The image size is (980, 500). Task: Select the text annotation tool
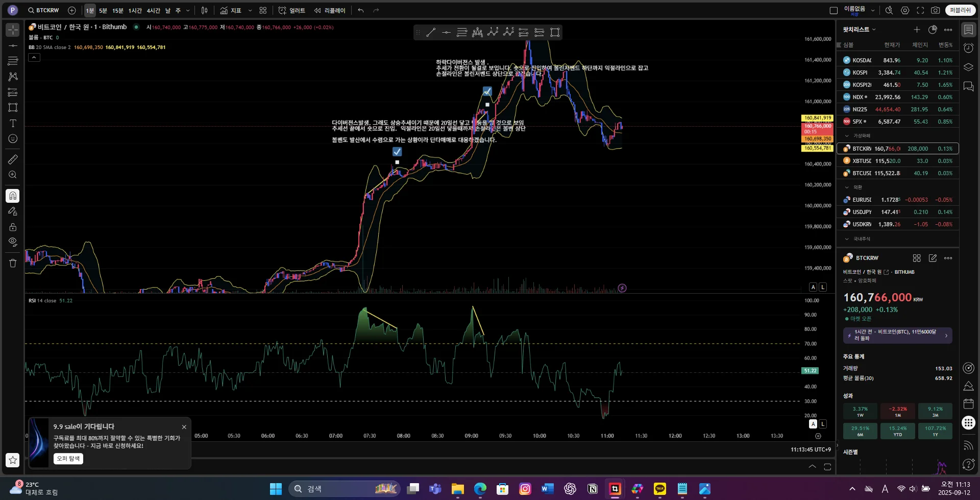(13, 123)
